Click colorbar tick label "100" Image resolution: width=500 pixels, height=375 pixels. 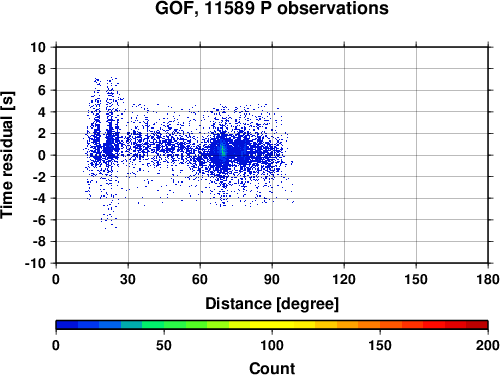click(272, 345)
